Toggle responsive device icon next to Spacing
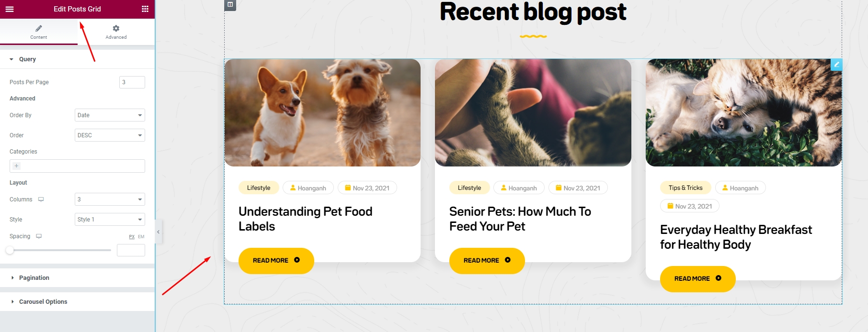The width and height of the screenshot is (868, 332). tap(39, 236)
